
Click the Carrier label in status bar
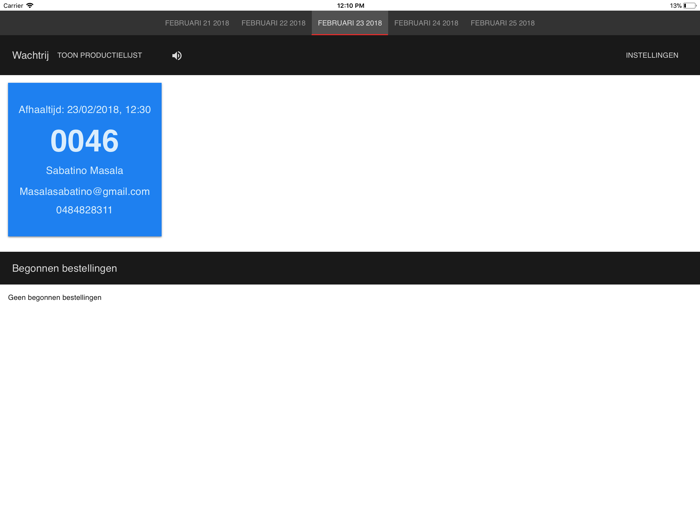point(13,6)
